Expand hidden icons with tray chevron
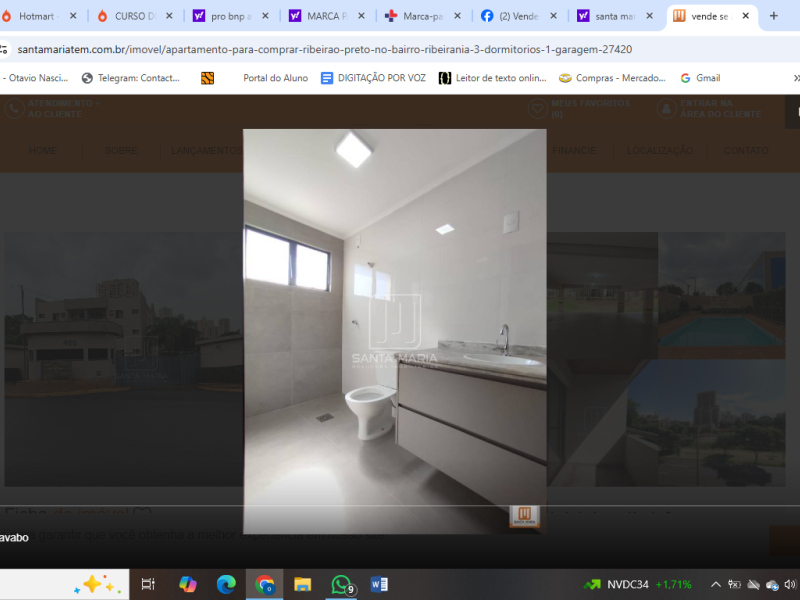800x600 pixels. coord(714,584)
